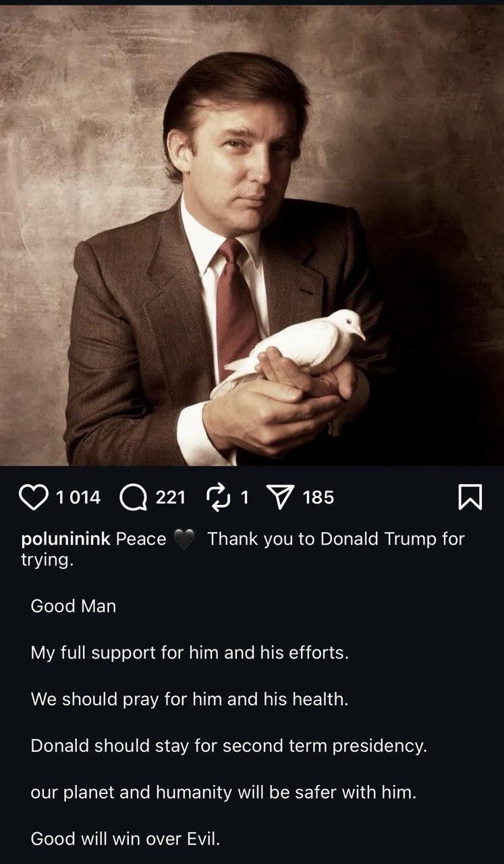
Task: Tap the red tie in the photo
Action: 235,304
